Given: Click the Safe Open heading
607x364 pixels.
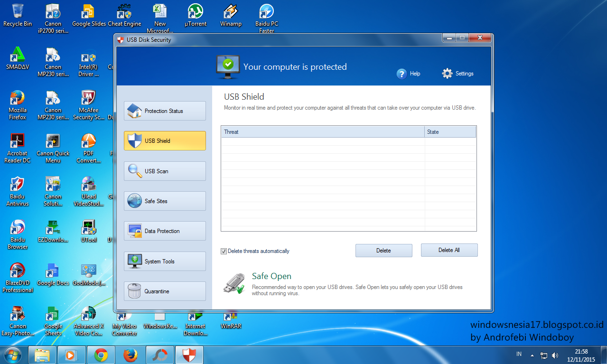Looking at the screenshot, I should [271, 276].
